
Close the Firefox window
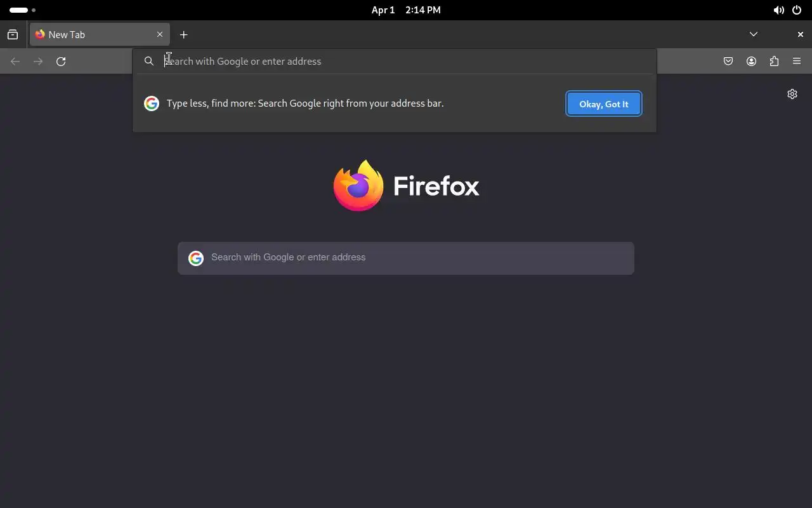click(800, 34)
